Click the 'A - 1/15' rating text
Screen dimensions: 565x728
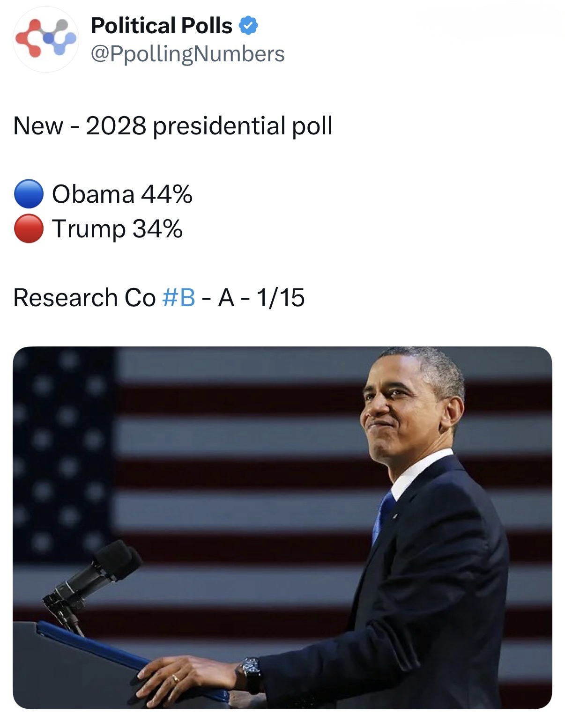pos(261,298)
